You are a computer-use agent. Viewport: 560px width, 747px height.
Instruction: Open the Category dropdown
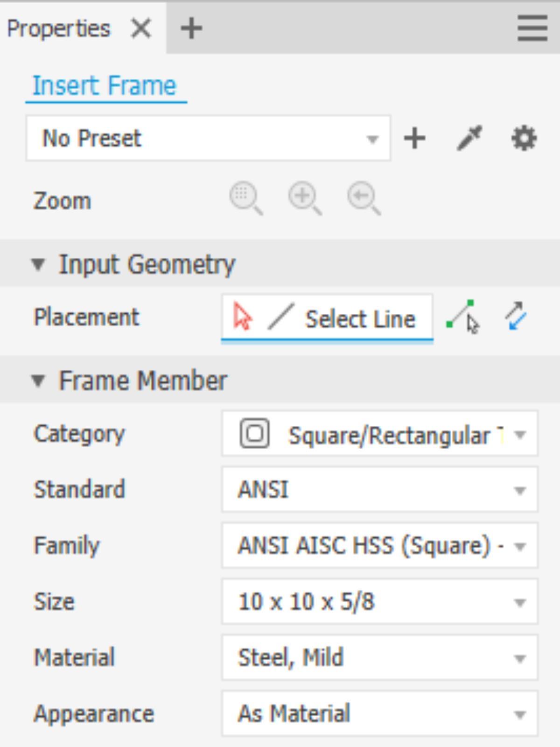[379, 434]
